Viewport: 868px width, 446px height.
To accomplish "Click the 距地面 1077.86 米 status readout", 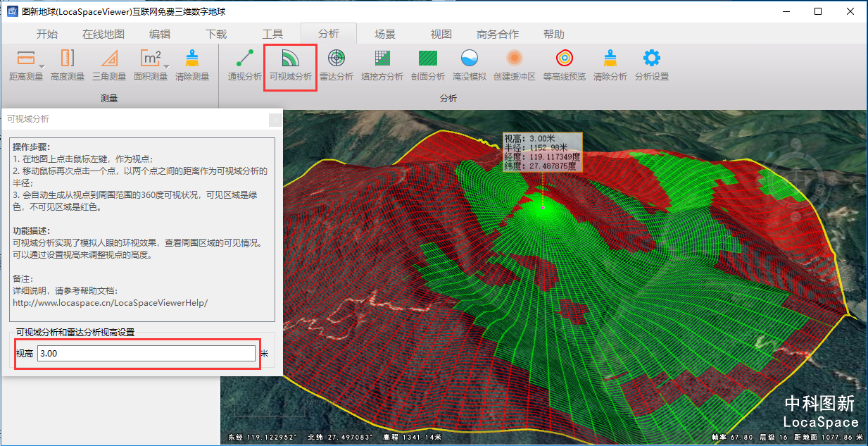I will (829, 438).
